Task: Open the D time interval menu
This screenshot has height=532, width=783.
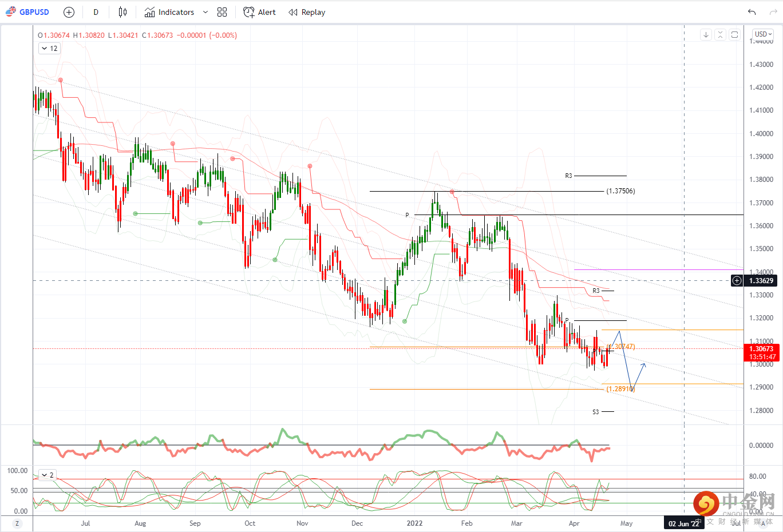Action: (x=96, y=12)
